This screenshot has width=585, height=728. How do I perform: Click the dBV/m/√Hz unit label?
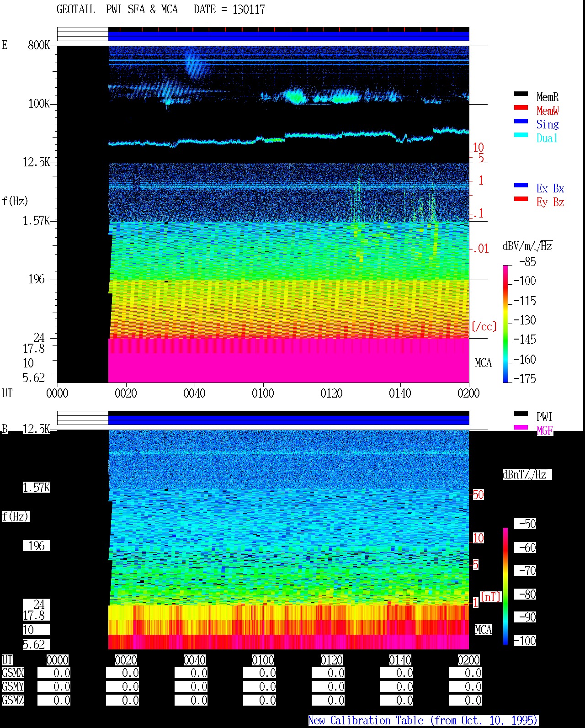(527, 246)
